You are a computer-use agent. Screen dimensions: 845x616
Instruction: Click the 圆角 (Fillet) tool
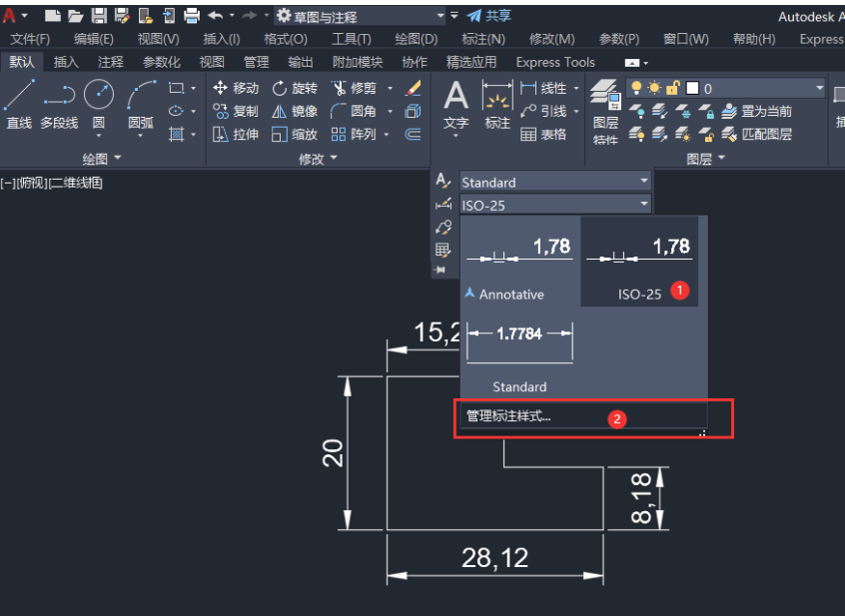point(354,111)
